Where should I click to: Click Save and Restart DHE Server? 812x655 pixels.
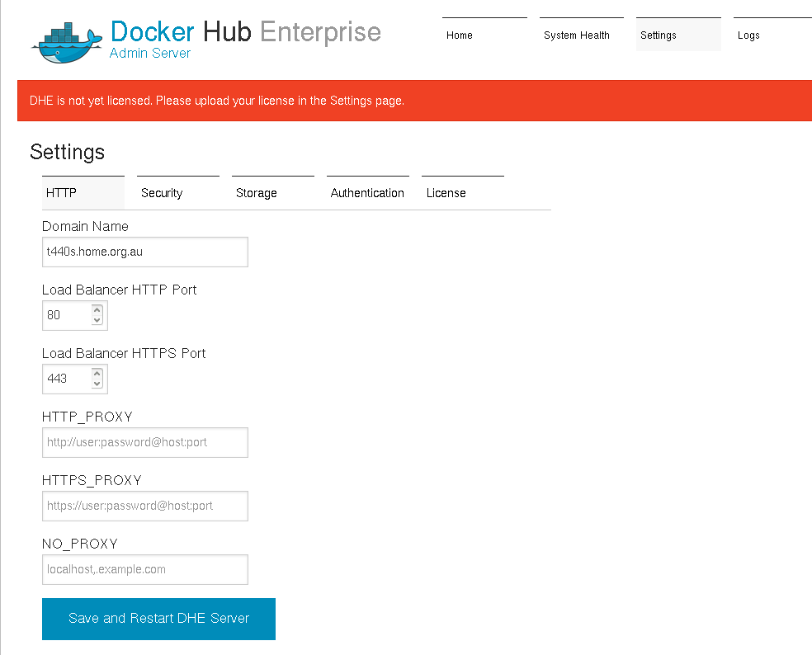158,619
